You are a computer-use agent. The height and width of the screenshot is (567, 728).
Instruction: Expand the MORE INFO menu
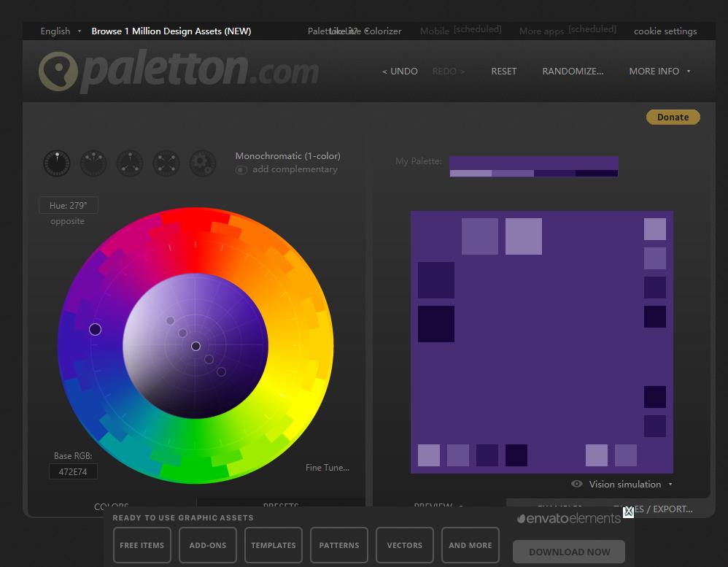click(659, 71)
